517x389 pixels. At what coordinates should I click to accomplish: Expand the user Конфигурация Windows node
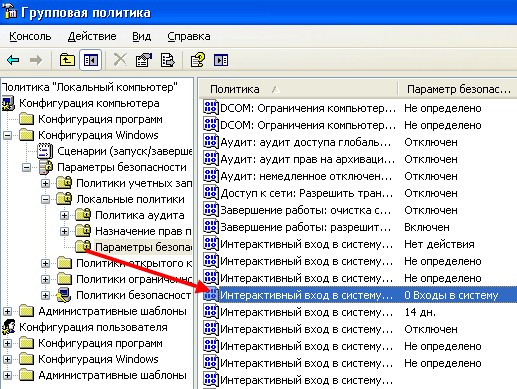(7, 359)
